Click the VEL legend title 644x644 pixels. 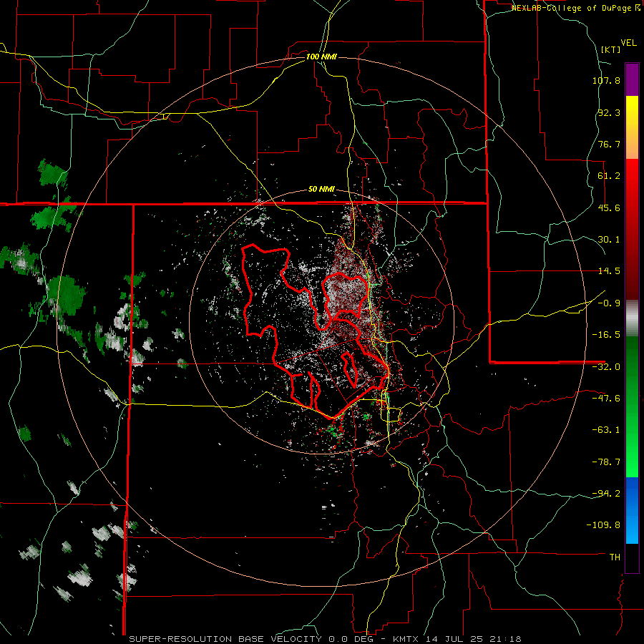[628, 43]
